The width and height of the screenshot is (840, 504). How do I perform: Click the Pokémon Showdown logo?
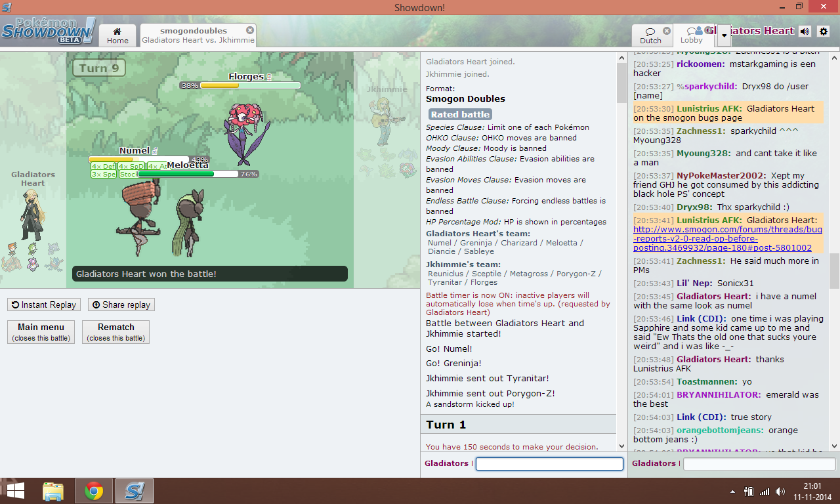pyautogui.click(x=49, y=30)
